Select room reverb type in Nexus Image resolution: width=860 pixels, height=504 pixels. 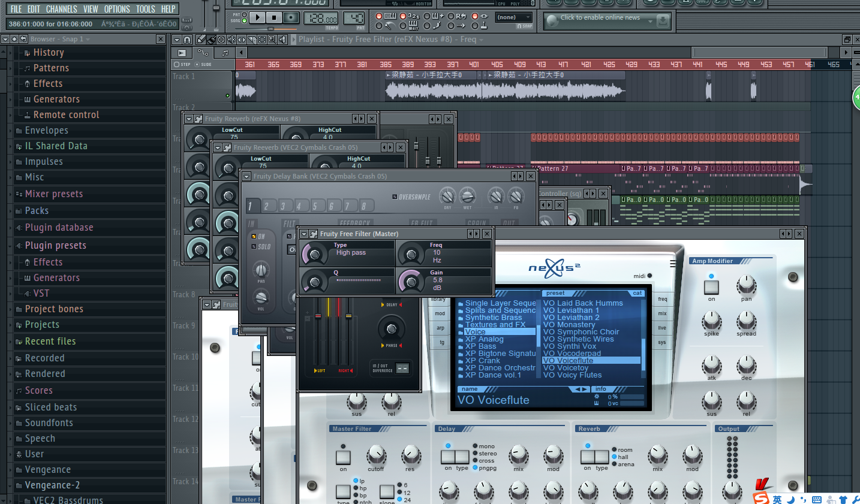click(614, 449)
